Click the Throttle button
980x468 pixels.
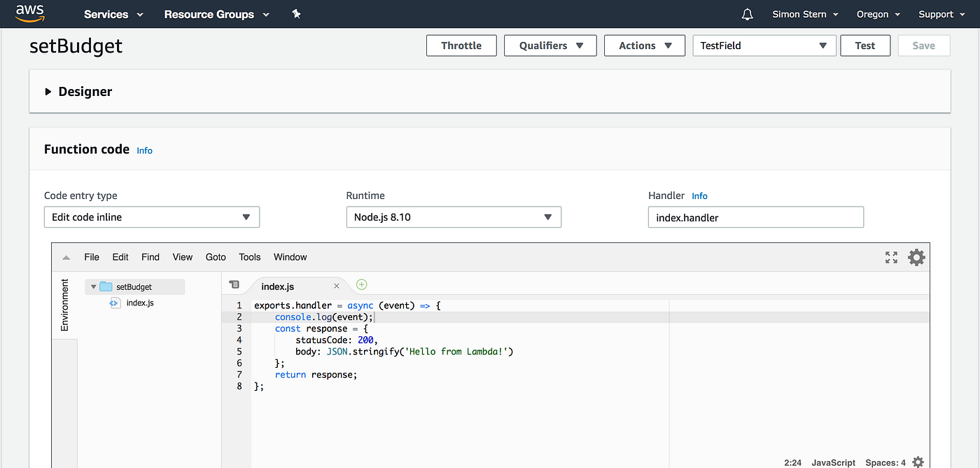pos(461,46)
